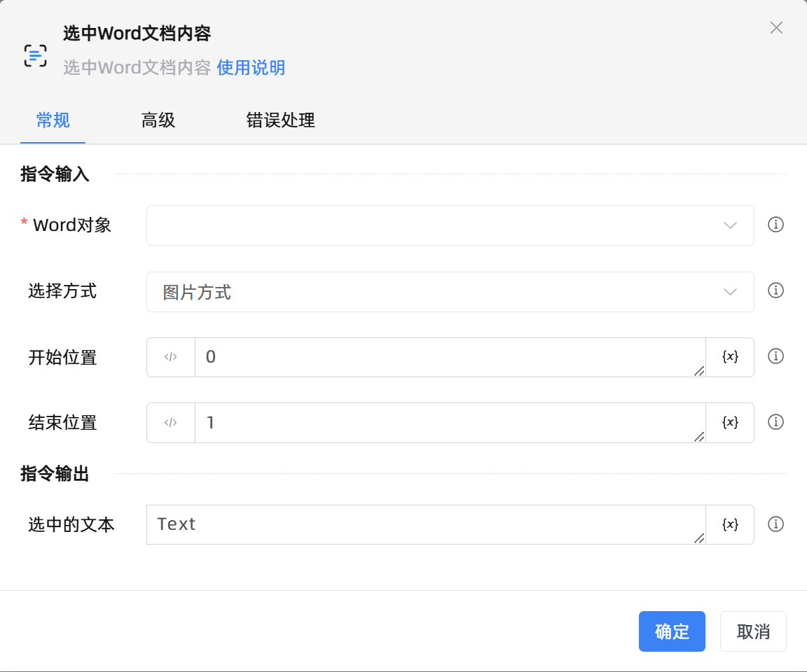Click the 结束位置 field resize handle
This screenshot has width=807, height=672.
coord(699,437)
